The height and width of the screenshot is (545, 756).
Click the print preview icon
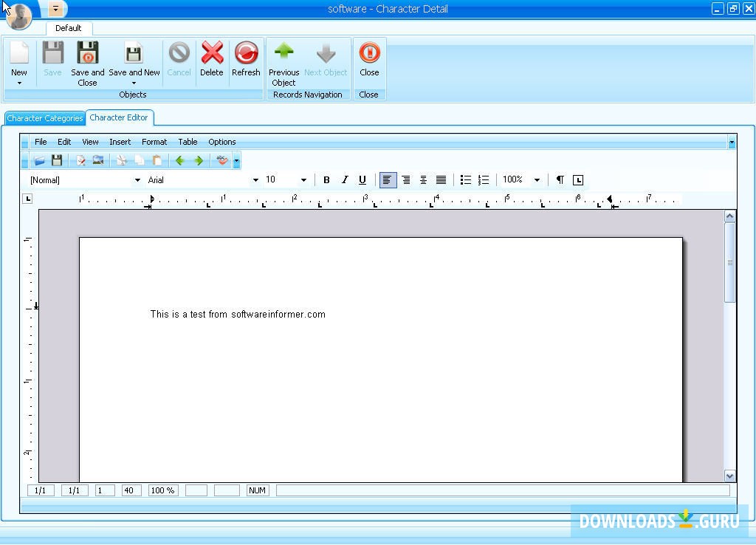(98, 160)
